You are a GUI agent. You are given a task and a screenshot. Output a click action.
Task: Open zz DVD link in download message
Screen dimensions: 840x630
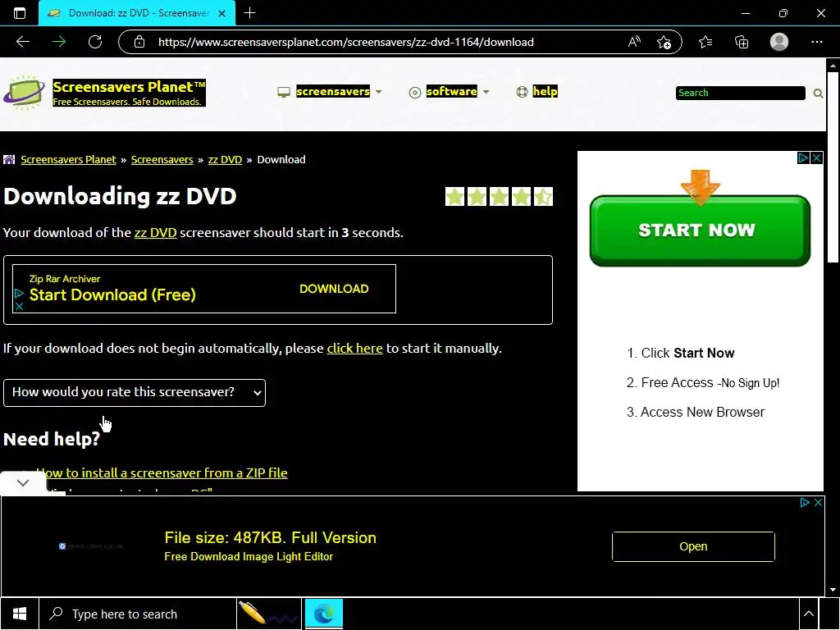(x=155, y=232)
